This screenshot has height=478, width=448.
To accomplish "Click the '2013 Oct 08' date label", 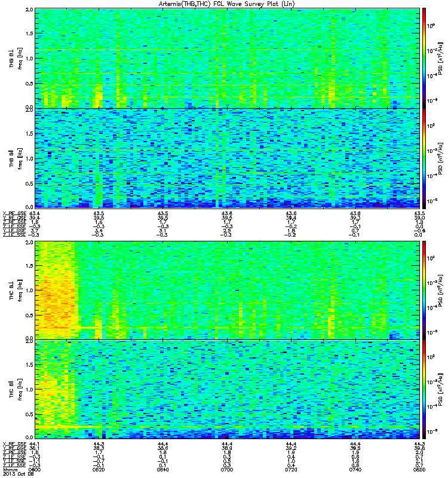I will pyautogui.click(x=18, y=474).
